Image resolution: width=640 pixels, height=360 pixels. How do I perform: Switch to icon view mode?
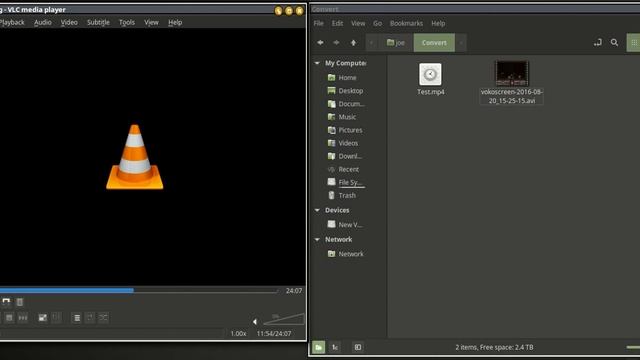[x=633, y=43]
